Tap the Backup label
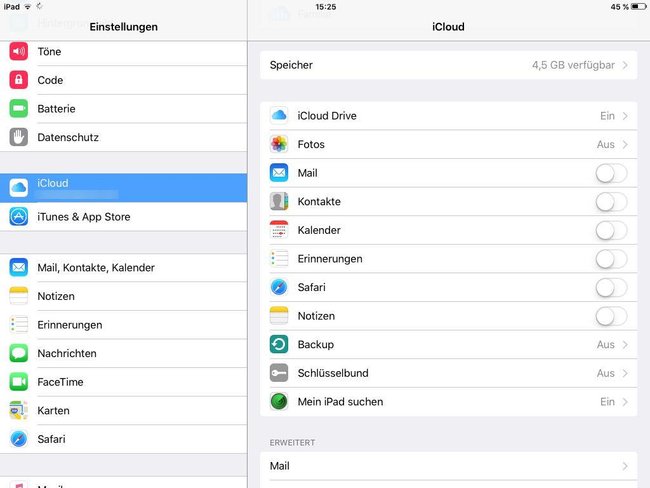Screen dimensions: 650x488 point(315,345)
